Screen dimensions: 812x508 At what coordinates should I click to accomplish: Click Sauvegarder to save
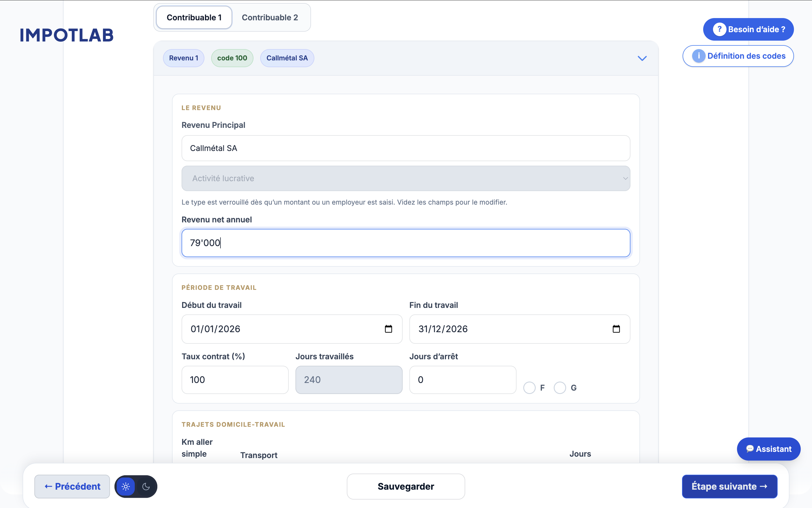pyautogui.click(x=406, y=487)
